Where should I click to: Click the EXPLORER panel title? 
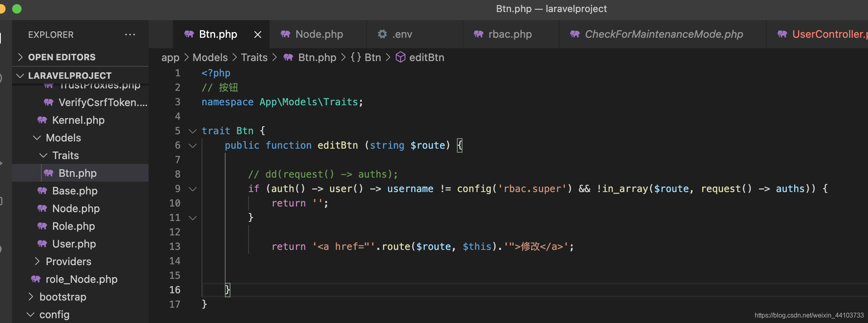pos(51,35)
